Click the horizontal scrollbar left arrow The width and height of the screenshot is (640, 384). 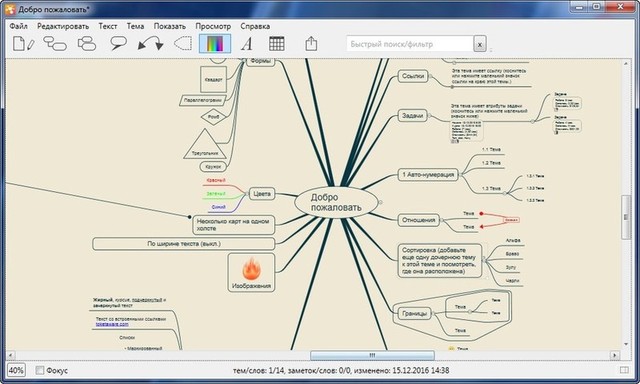[11, 355]
